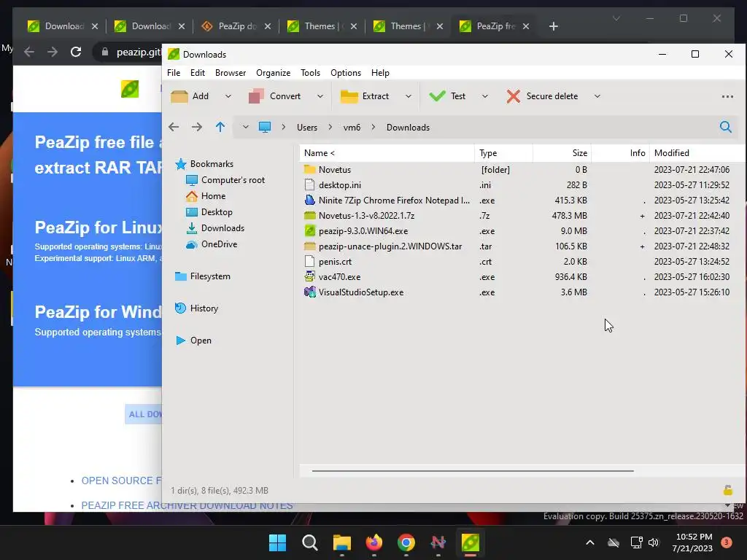Switch to Firefox in the taskbar
This screenshot has height=560, width=747.
(374, 542)
